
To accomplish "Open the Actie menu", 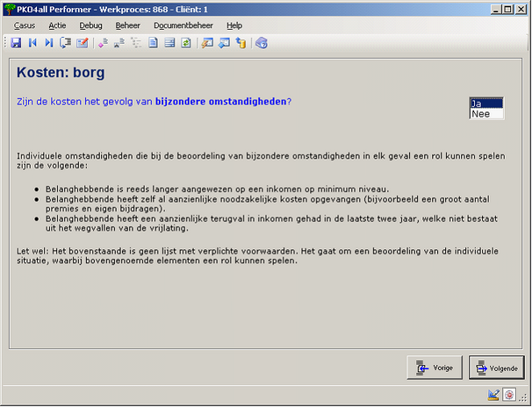I will [57, 25].
